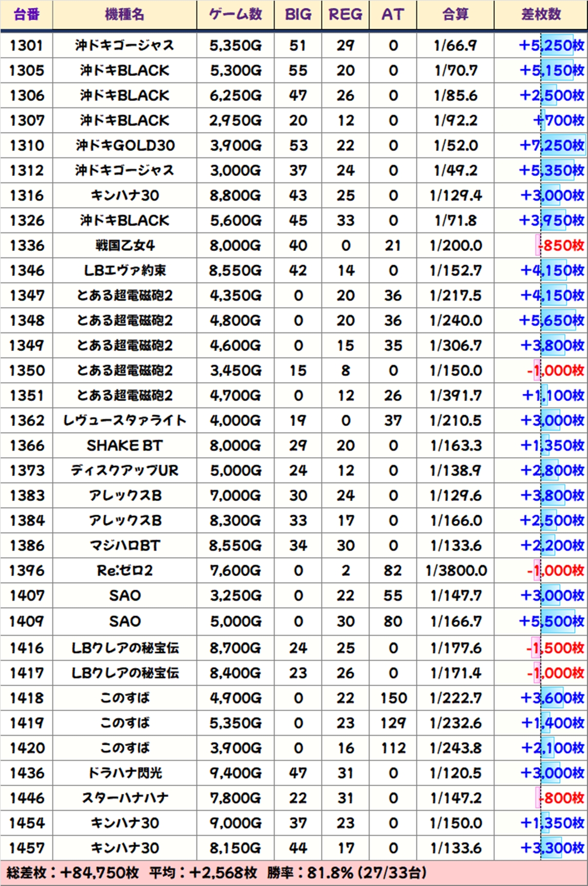
Task: Select machine number 1301 cell
Action: coord(26,46)
